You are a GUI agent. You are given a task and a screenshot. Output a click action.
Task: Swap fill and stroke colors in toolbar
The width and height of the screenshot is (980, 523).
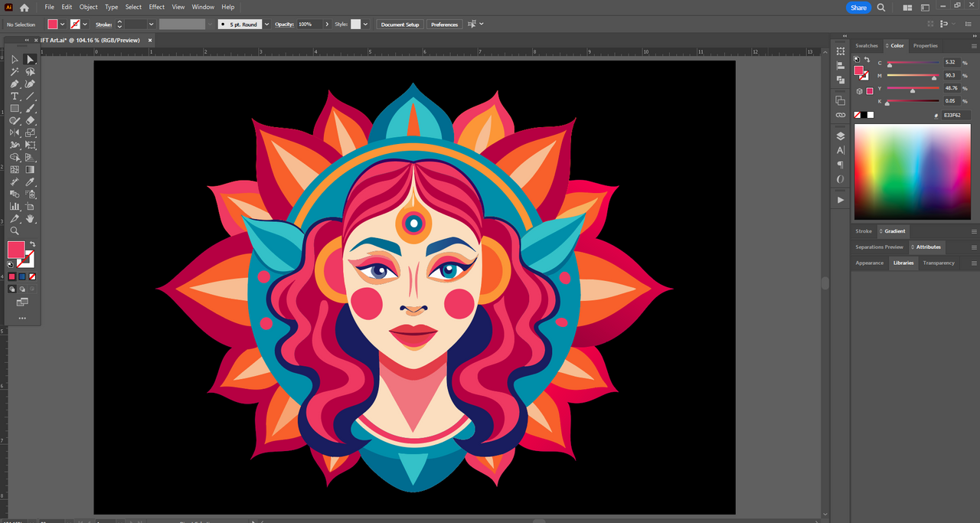coord(32,244)
